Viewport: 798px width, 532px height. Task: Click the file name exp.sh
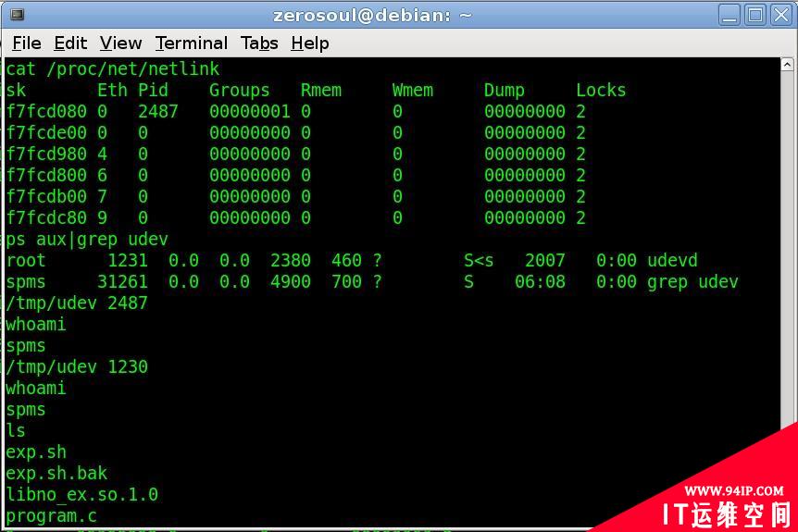(36, 452)
